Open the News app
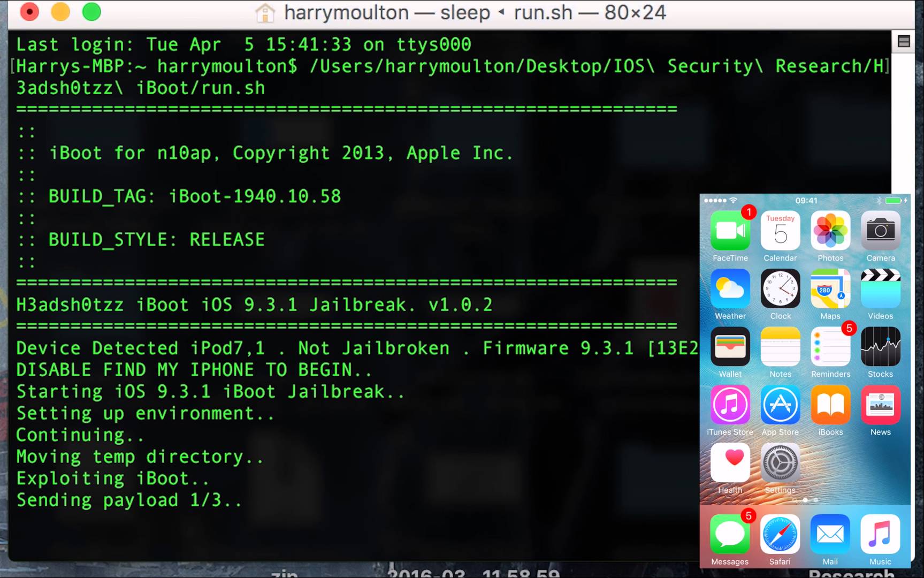 pos(880,405)
